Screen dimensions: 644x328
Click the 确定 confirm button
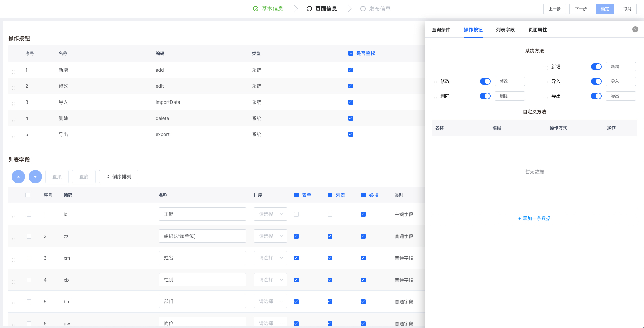click(605, 9)
